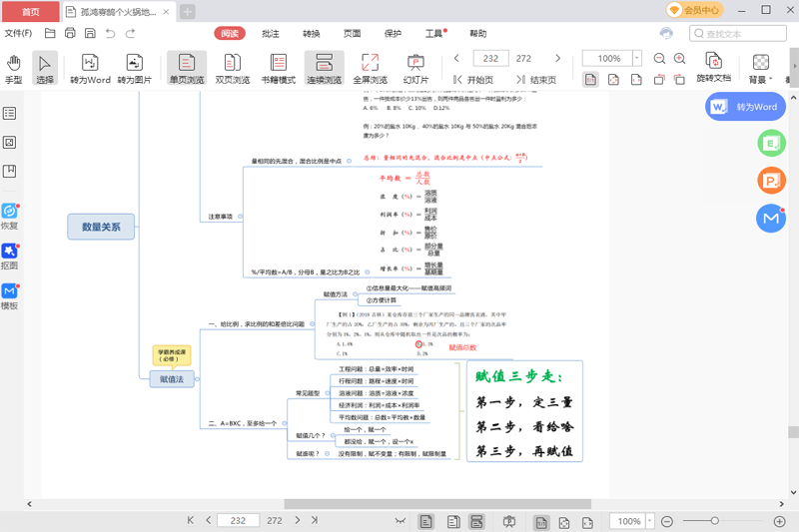The height and width of the screenshot is (532, 799).
Task: Toggle status bar single-page view button
Action: [426, 521]
